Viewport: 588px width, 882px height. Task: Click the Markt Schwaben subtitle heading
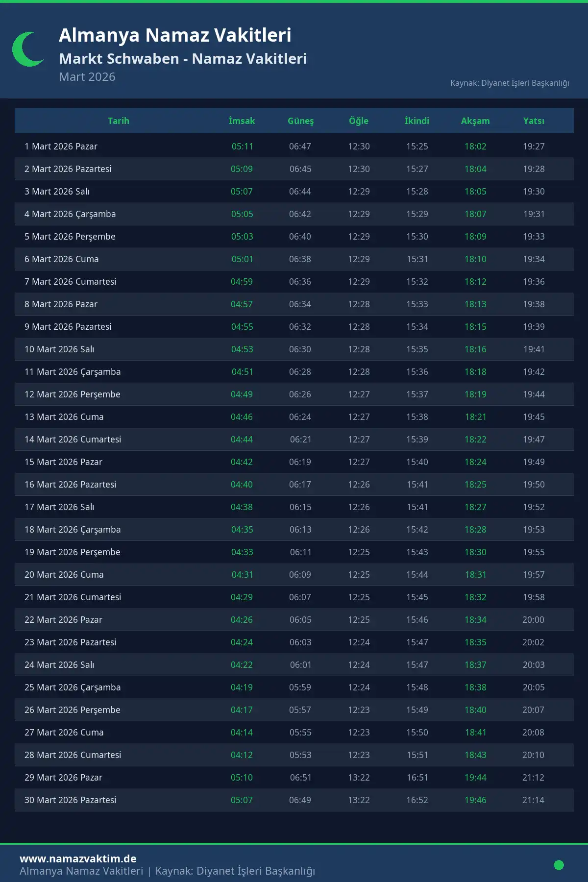click(x=183, y=59)
